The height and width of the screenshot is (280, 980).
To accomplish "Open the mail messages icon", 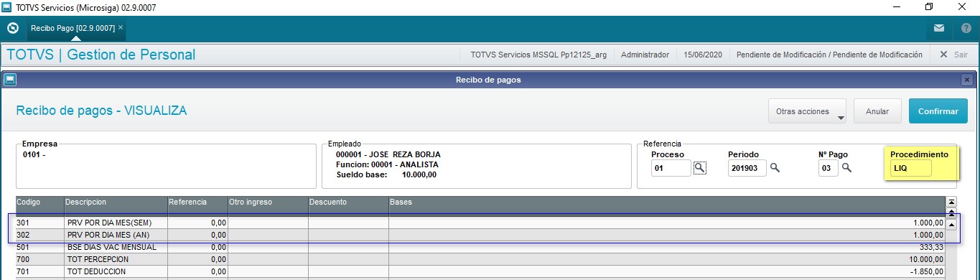I will tap(939, 28).
